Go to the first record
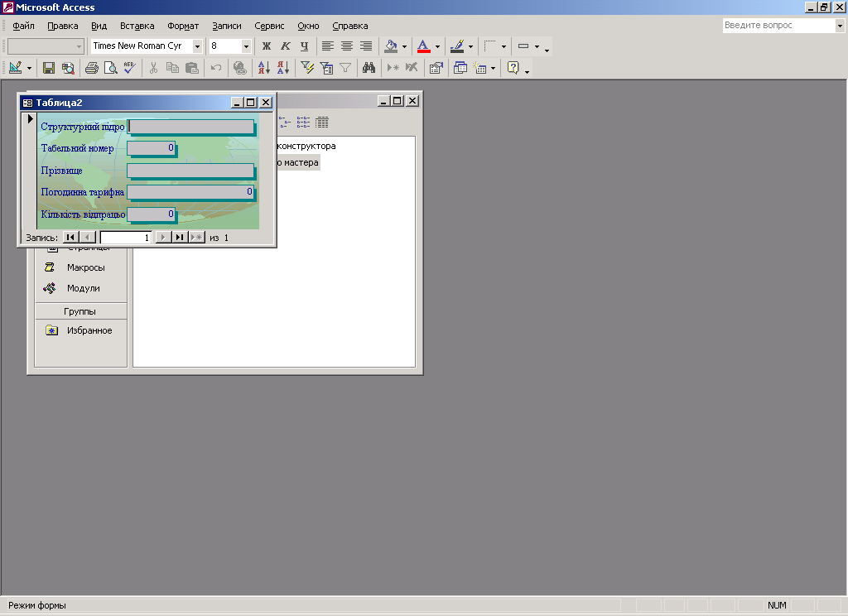Viewport: 848px width, 616px height. click(x=70, y=237)
